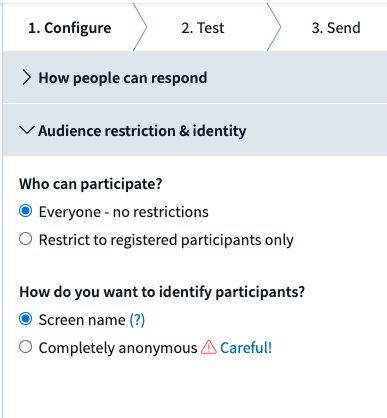
Task: Click the down chevron beside Audience restriction
Action: [x=27, y=130]
